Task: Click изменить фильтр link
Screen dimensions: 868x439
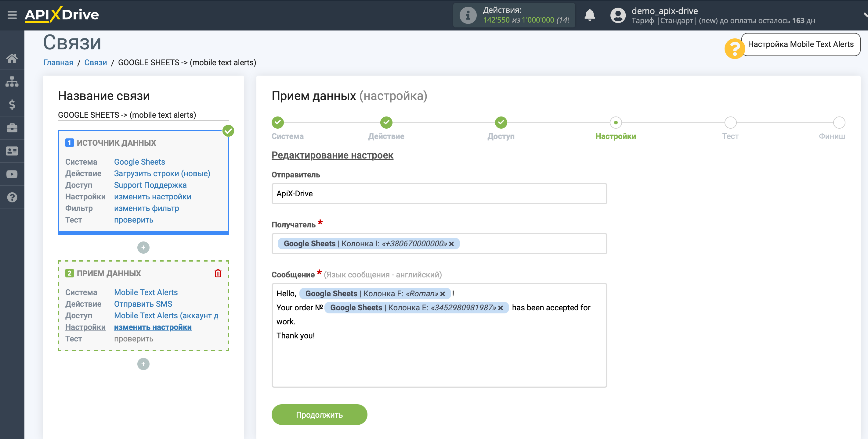Action: (x=146, y=209)
